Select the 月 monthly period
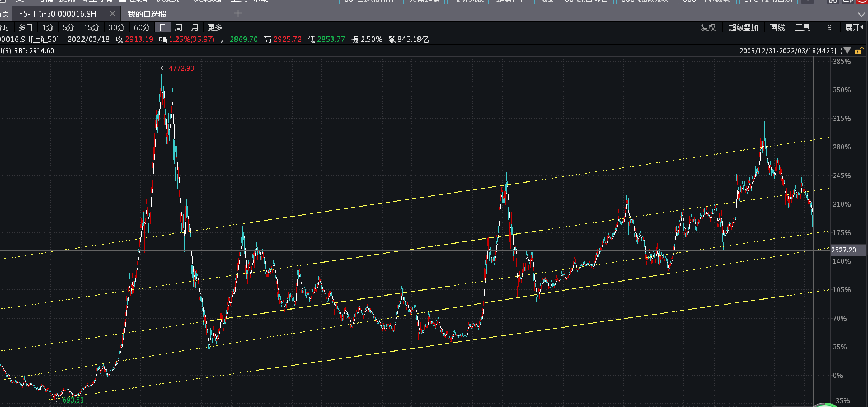The width and height of the screenshot is (868, 407). (194, 27)
